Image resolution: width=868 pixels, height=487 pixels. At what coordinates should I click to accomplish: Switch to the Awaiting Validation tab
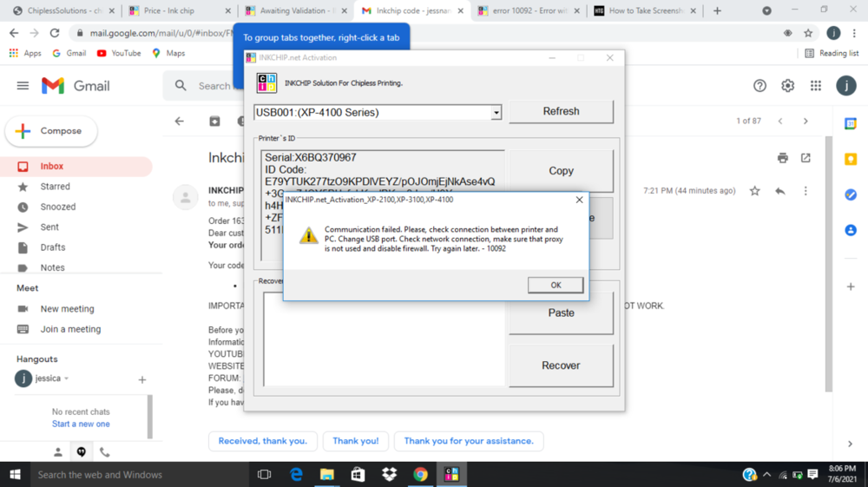[x=296, y=10]
